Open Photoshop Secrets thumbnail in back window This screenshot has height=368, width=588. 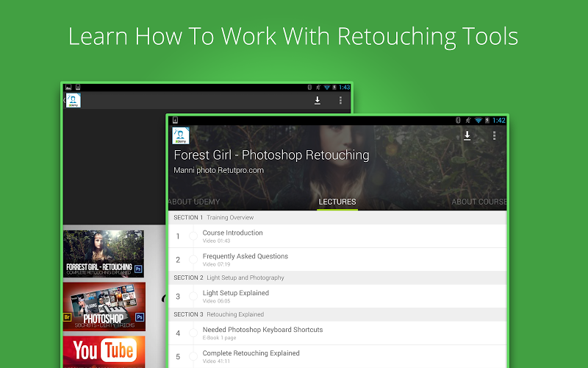[104, 306]
